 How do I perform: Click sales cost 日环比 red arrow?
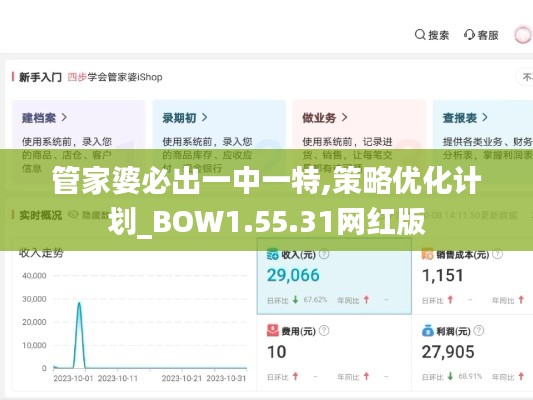[x=450, y=300]
